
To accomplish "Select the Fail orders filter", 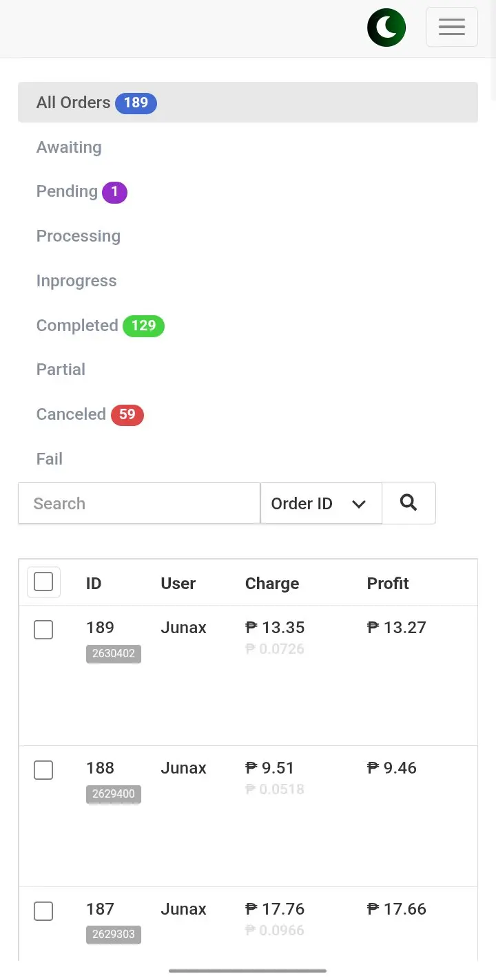I will pos(50,459).
